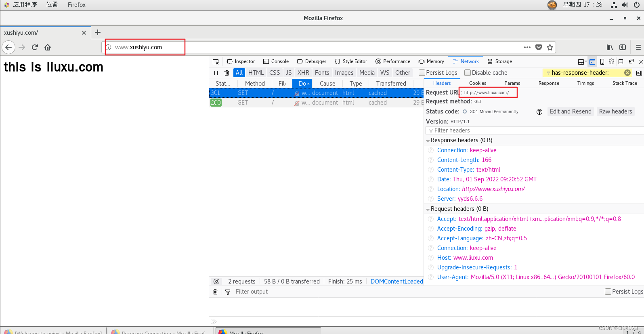The width and height of the screenshot is (644, 334).
Task: Open the Cookies tab in request details
Action: point(478,83)
